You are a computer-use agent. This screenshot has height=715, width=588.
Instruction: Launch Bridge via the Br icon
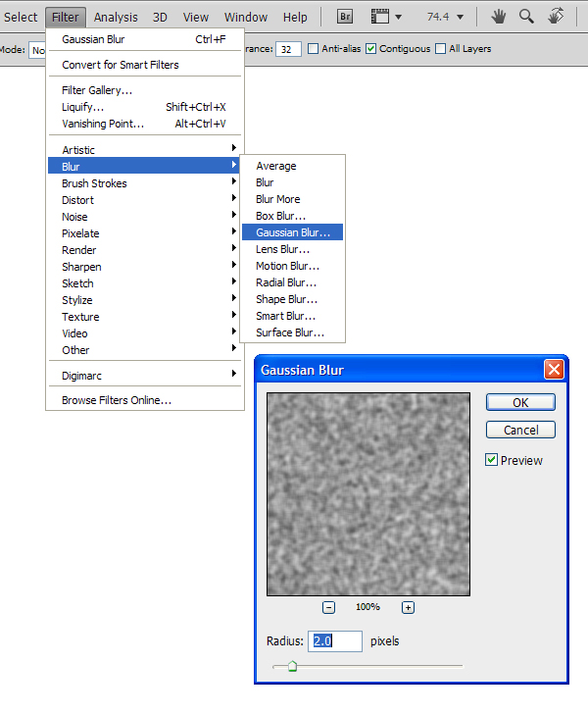(345, 17)
